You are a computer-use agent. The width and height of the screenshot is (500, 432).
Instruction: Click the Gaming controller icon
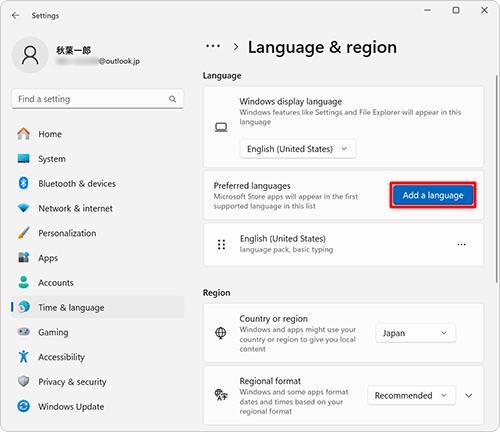(x=23, y=332)
